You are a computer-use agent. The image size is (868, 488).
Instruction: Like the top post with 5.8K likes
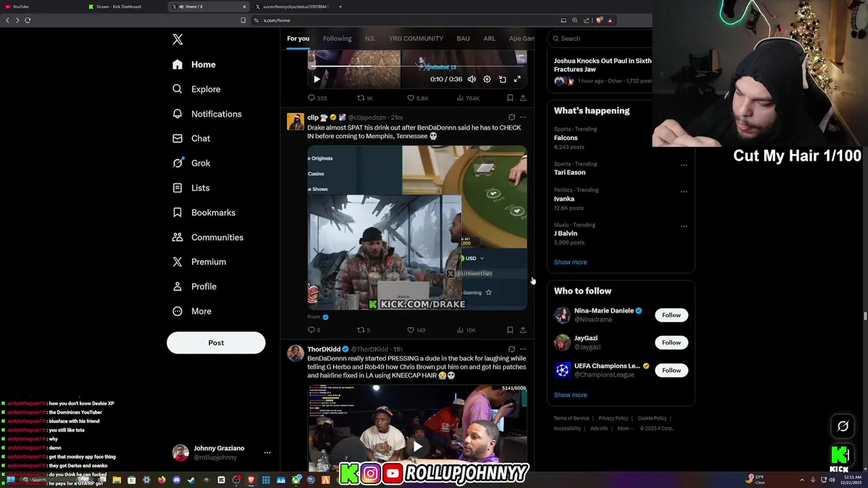(x=417, y=98)
